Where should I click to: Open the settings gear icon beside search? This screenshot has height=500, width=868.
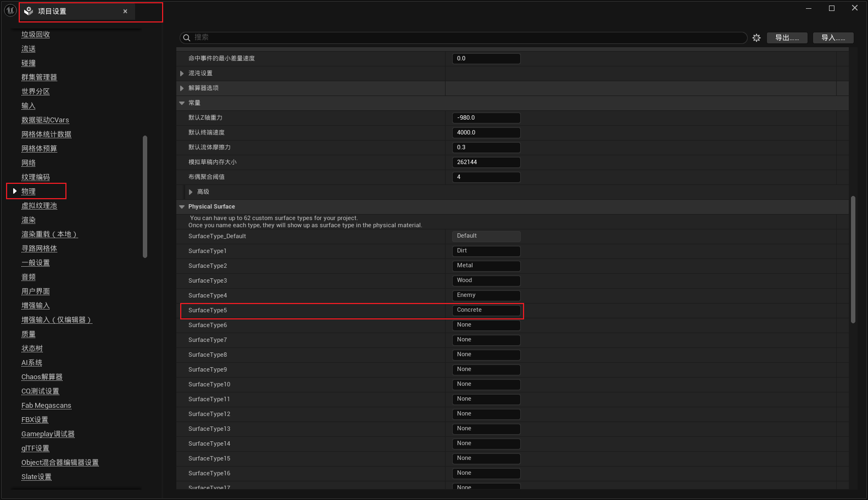tap(756, 38)
